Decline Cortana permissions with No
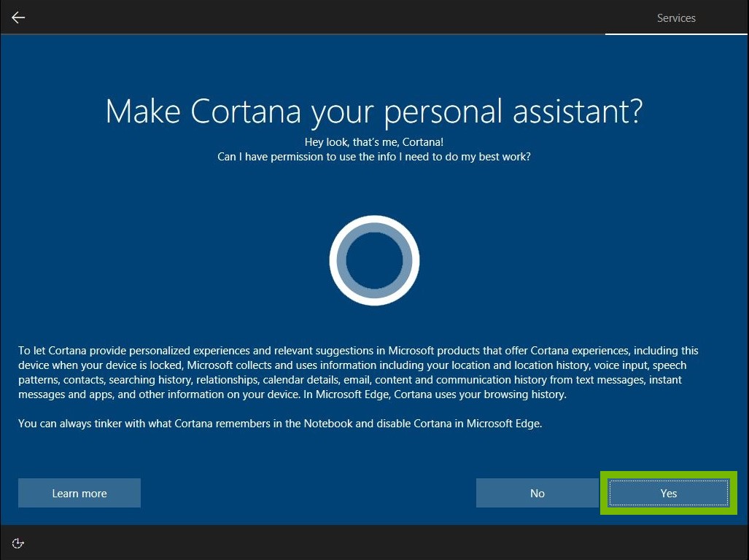The width and height of the screenshot is (749, 560). (x=538, y=493)
